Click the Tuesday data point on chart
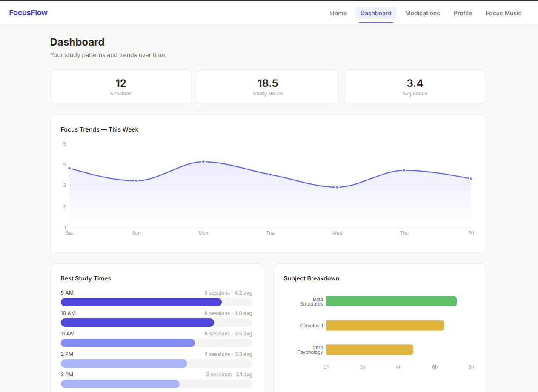The width and height of the screenshot is (538, 392). [x=270, y=175]
